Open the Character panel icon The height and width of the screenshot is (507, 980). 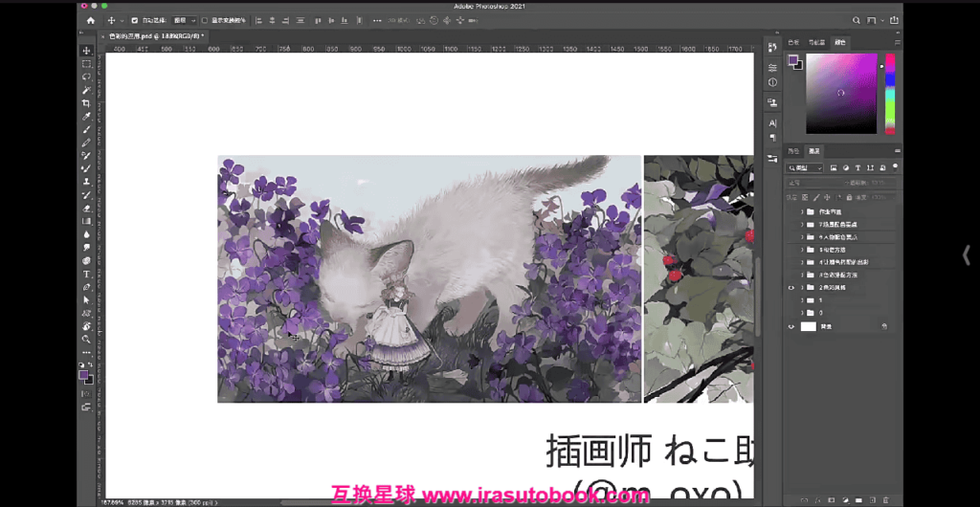click(772, 123)
